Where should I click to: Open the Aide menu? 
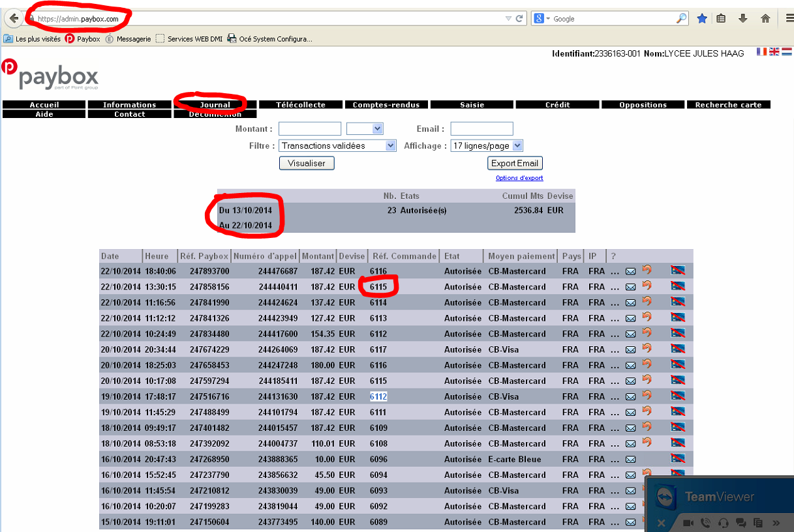pos(44,114)
